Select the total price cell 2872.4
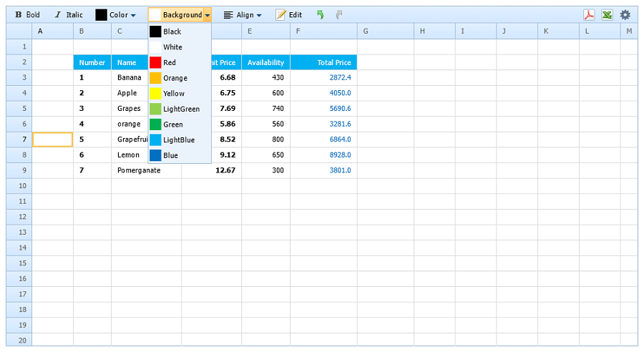 (x=323, y=78)
